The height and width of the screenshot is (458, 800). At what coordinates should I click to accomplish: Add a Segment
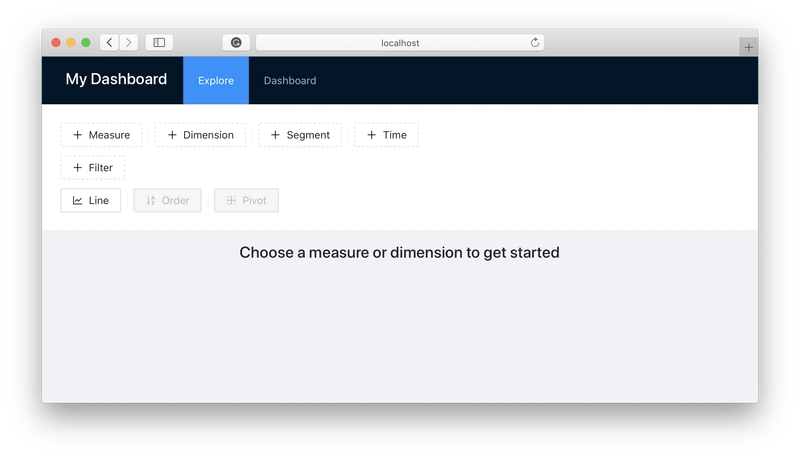[x=300, y=135]
